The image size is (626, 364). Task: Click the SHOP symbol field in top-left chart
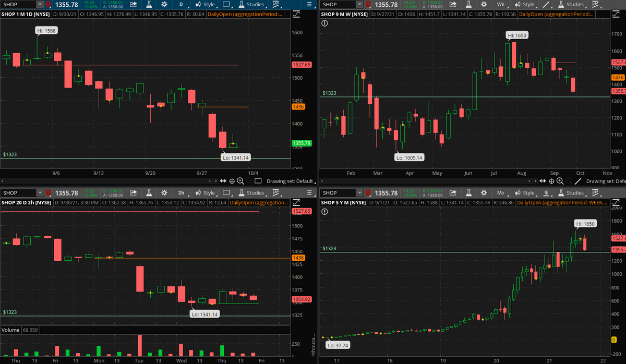(x=18, y=4)
